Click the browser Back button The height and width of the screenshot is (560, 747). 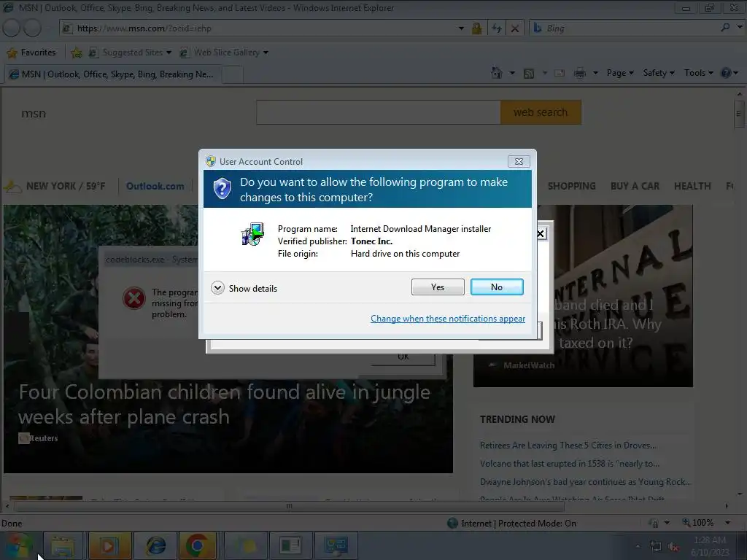12,28
